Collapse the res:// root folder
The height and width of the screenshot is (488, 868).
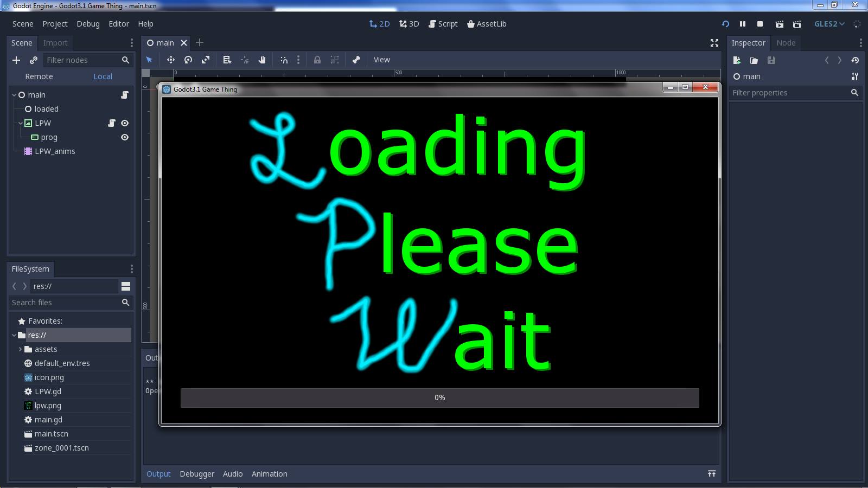[14, 335]
